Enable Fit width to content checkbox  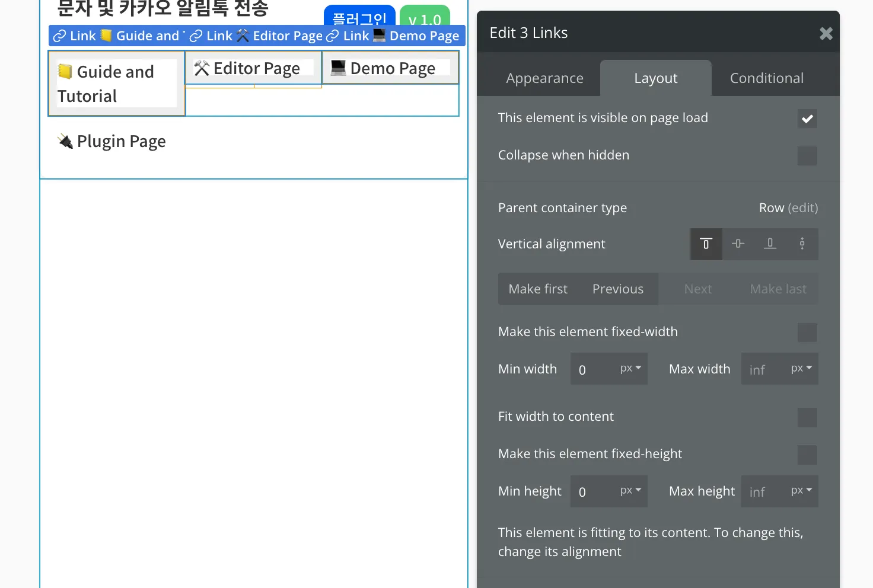(x=807, y=417)
